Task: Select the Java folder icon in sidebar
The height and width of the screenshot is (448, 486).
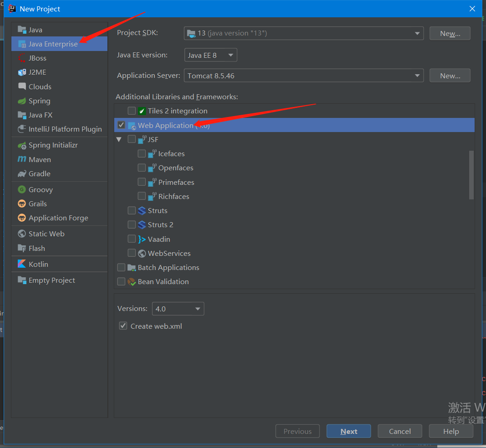Action: coord(22,30)
